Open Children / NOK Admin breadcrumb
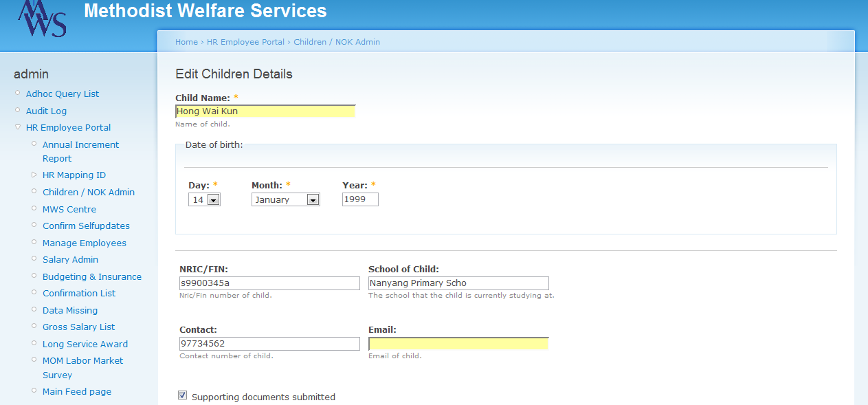 click(x=337, y=42)
